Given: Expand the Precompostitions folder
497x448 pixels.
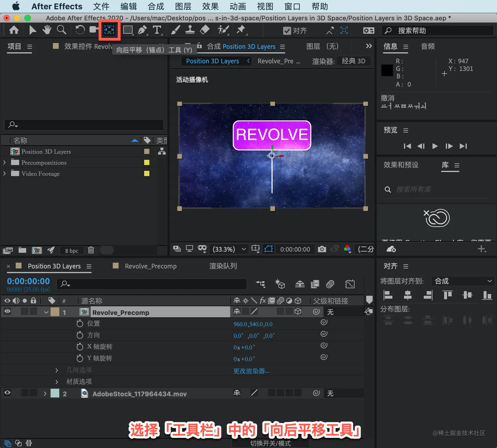Looking at the screenshot, I should [x=4, y=163].
